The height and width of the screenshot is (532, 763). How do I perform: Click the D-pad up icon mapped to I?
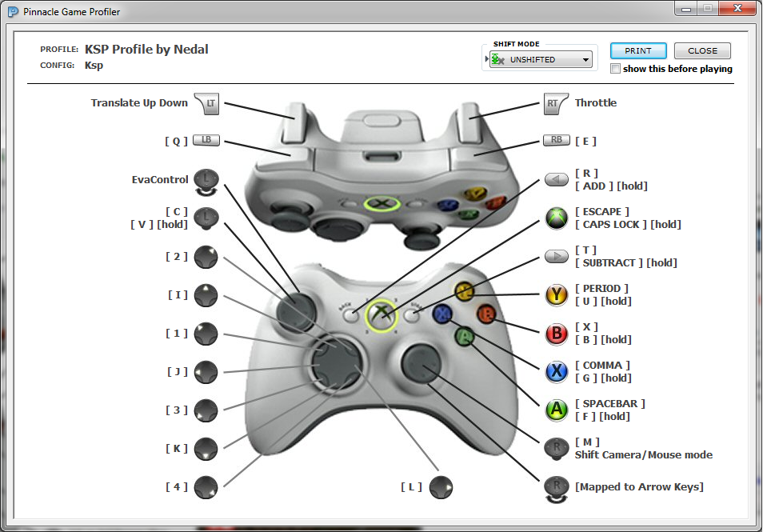[206, 295]
